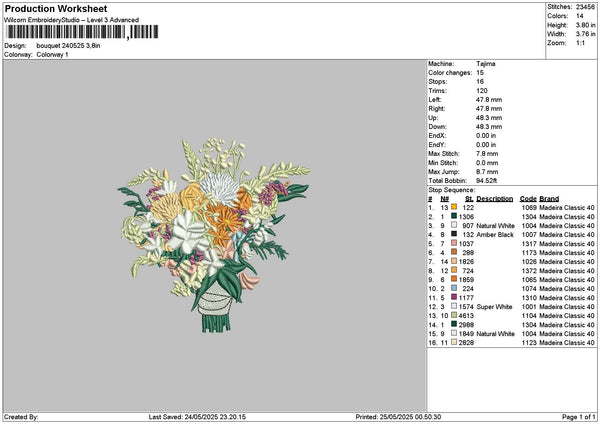The height and width of the screenshot is (424, 600).
Task: Click the Super White color swatch
Action: (x=454, y=307)
